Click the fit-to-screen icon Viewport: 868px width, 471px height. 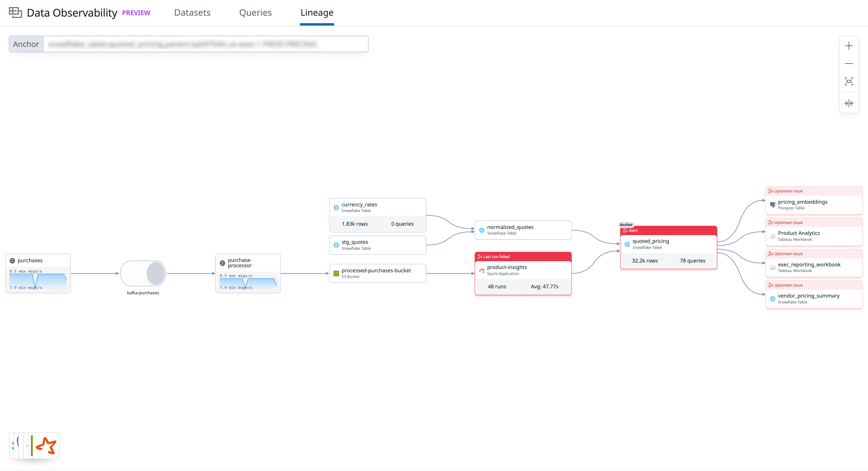pyautogui.click(x=848, y=81)
